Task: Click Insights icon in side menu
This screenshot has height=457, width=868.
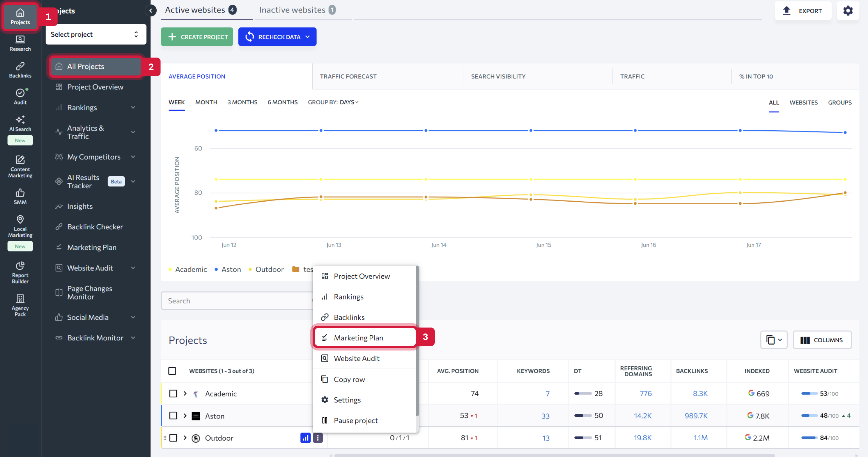Action: coord(59,206)
